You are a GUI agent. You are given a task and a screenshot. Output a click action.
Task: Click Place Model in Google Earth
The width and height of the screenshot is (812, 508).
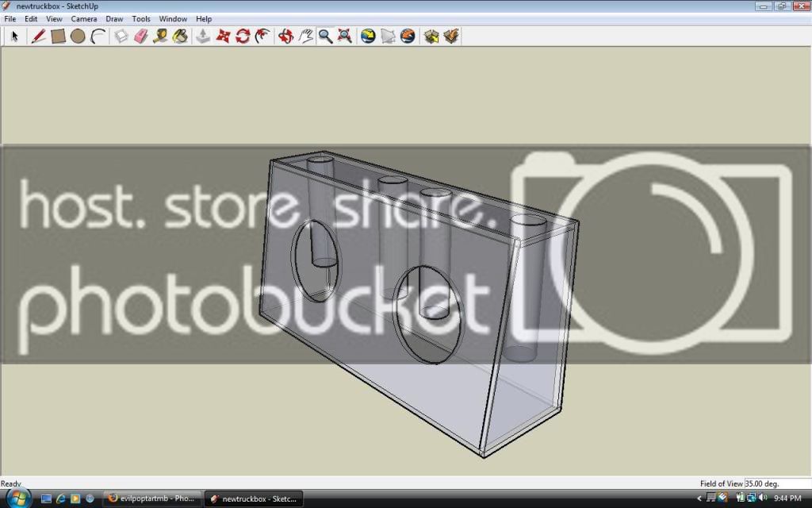tap(408, 37)
